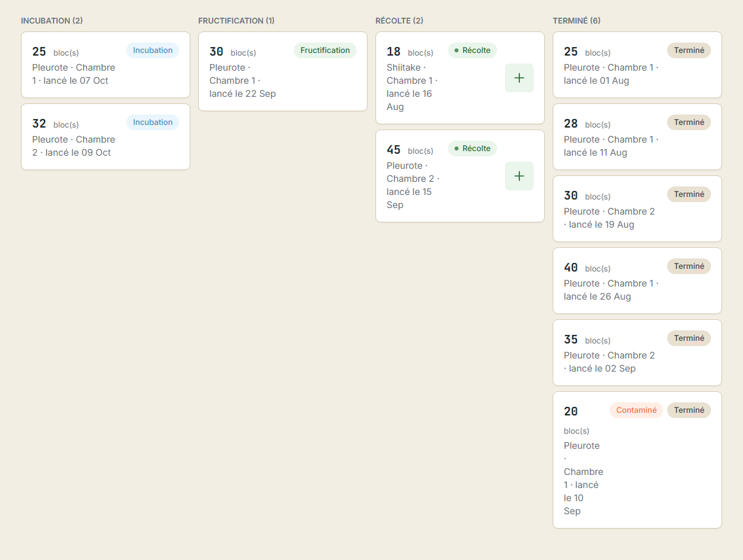This screenshot has height=560, width=743.
Task: Select the TERMINÉ (6) column header
Action: pyautogui.click(x=576, y=20)
